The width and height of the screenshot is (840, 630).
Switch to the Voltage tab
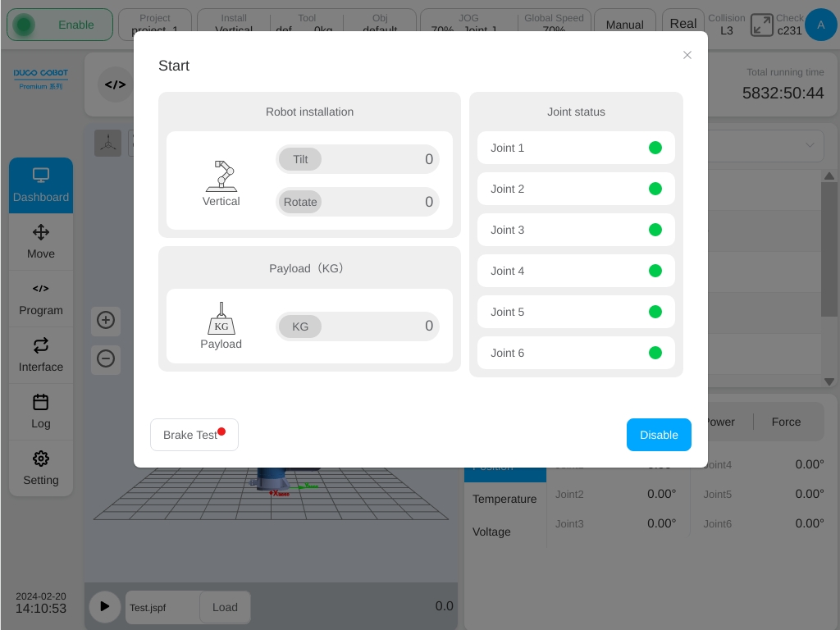click(x=491, y=532)
